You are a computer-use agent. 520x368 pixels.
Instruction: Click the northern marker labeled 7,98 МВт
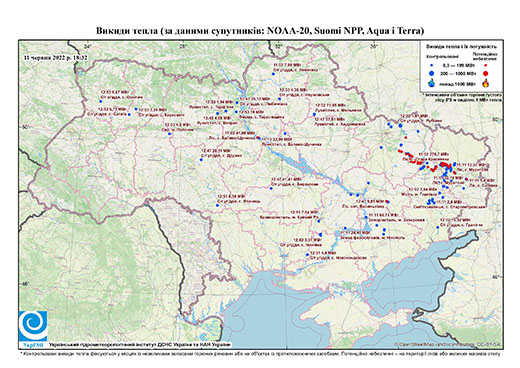coord(273,74)
